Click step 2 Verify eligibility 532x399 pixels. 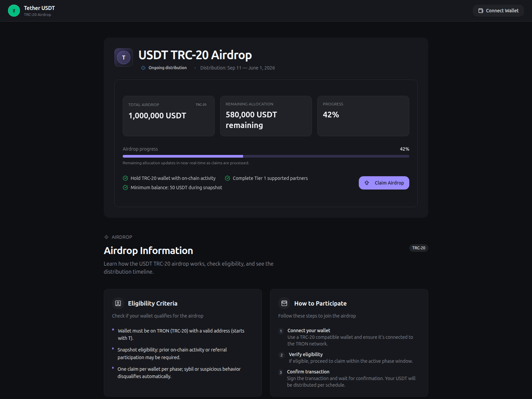[306, 354]
